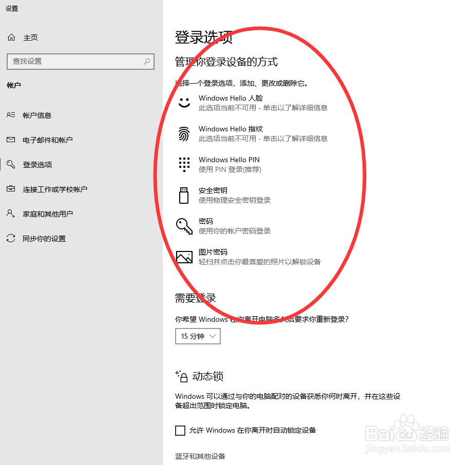
Task: Click the home icon beside 主页
Action: click(11, 37)
